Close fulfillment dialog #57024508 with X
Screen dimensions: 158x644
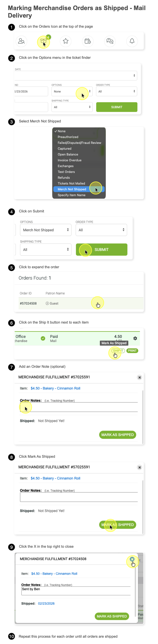coord(132,559)
